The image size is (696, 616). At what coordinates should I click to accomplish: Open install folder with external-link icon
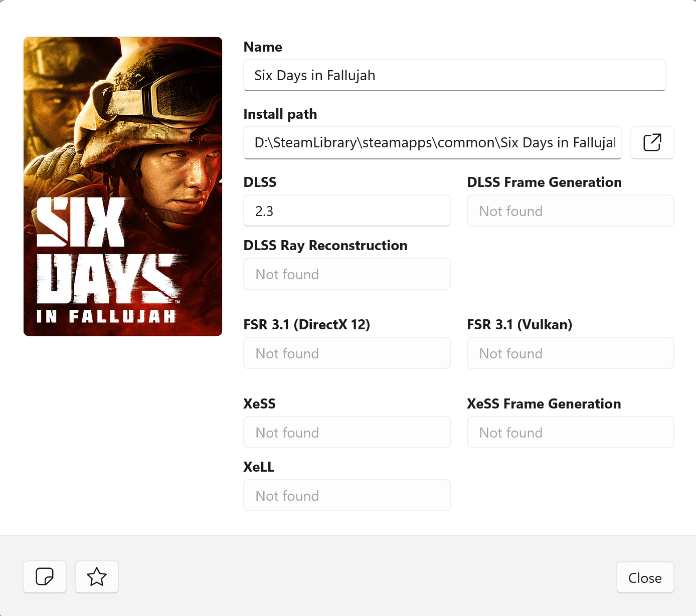[x=652, y=143]
